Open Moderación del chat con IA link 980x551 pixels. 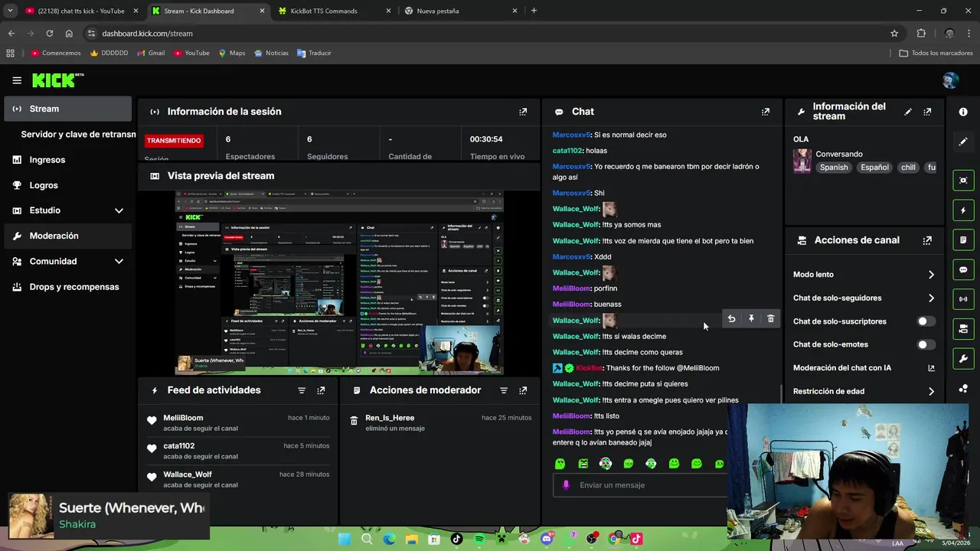coord(931,368)
